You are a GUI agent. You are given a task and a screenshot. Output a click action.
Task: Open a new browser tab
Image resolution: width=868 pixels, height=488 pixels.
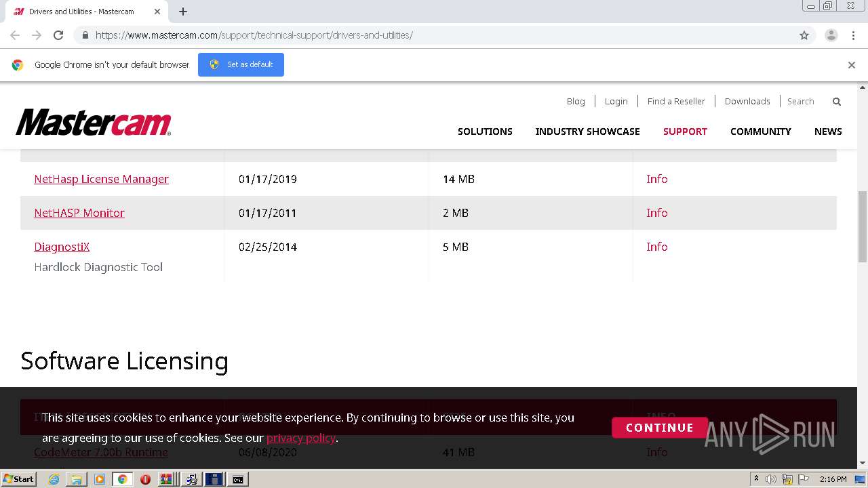tap(183, 12)
